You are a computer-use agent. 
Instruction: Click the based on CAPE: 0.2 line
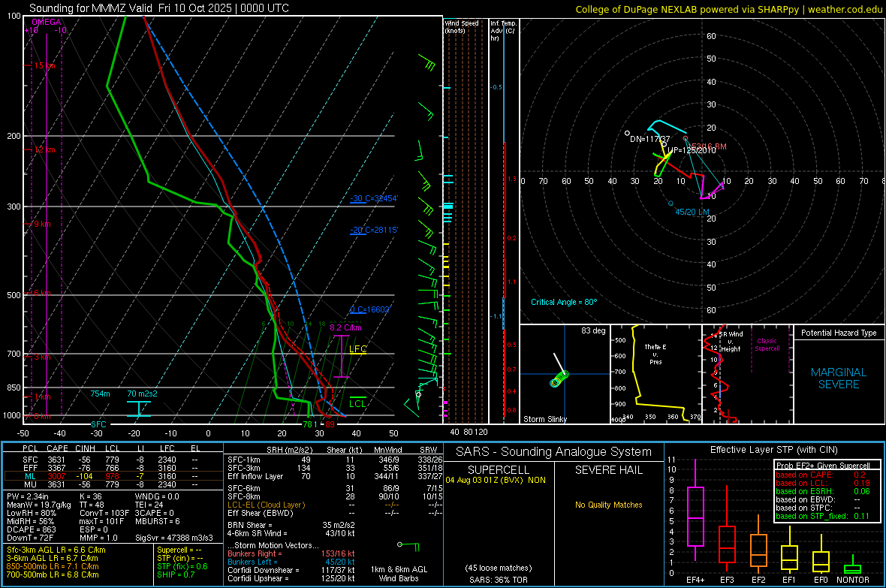[x=821, y=475]
